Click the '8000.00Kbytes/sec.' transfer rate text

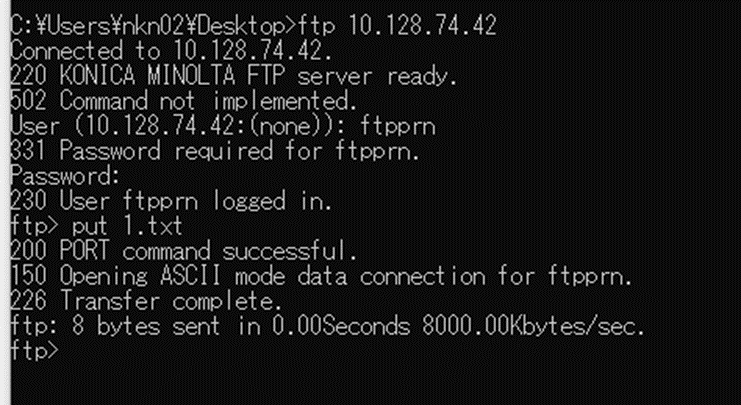pyautogui.click(x=534, y=327)
